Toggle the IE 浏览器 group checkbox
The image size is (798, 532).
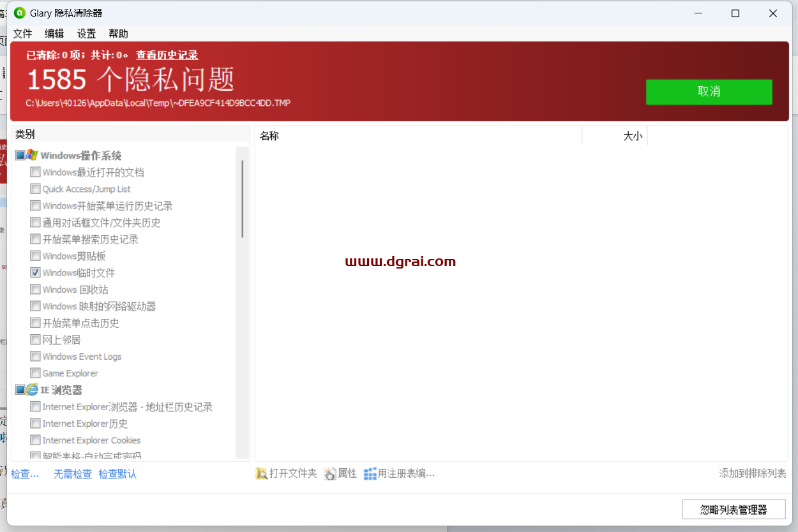pyautogui.click(x=20, y=390)
